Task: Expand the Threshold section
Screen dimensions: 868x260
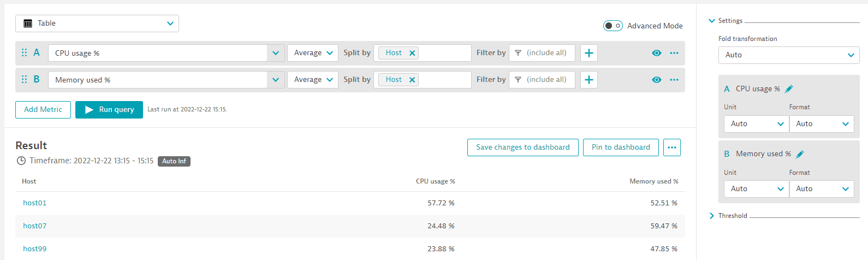Action: tap(712, 216)
